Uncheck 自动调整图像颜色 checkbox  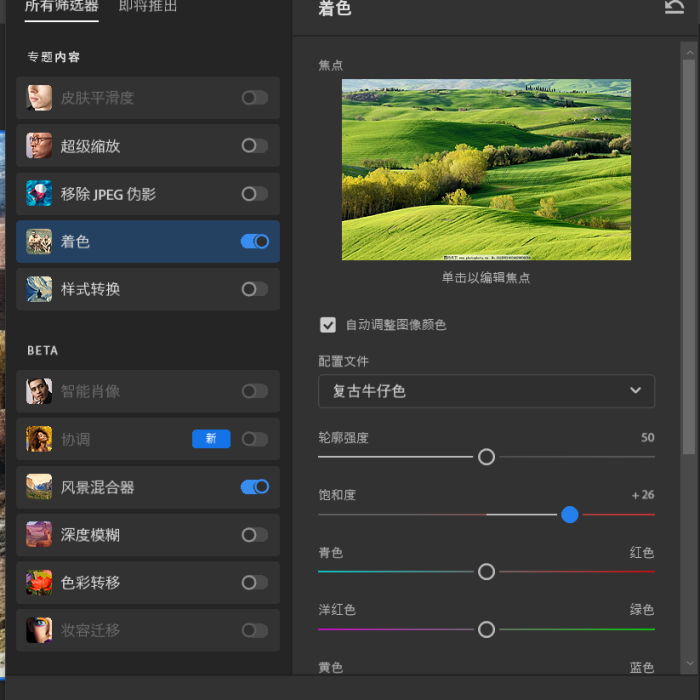pos(328,325)
